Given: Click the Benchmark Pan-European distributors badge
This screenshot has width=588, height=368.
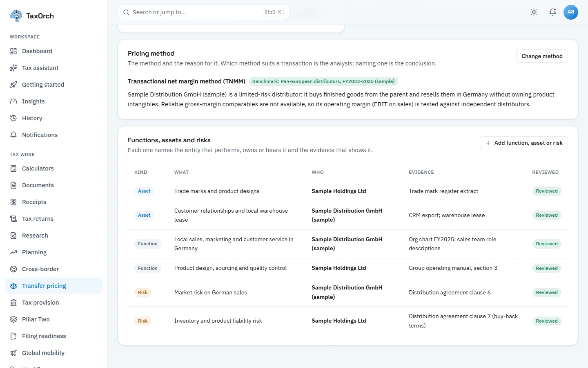Looking at the screenshot, I should [323, 81].
